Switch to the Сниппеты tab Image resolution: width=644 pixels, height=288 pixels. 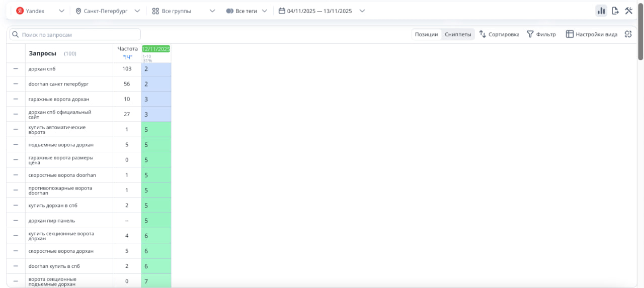point(458,34)
